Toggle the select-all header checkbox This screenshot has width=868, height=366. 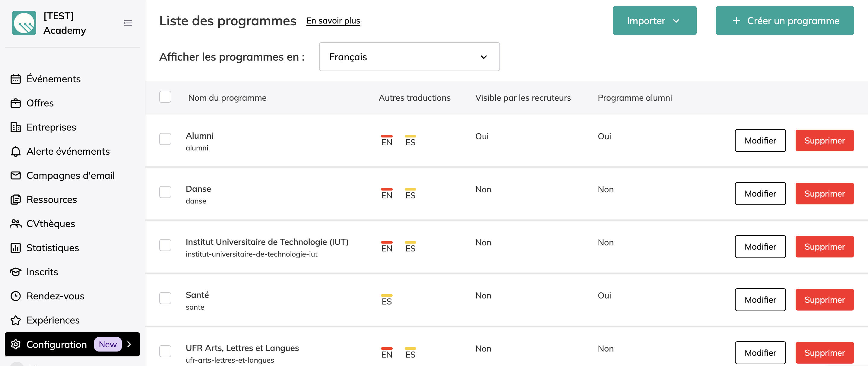165,97
